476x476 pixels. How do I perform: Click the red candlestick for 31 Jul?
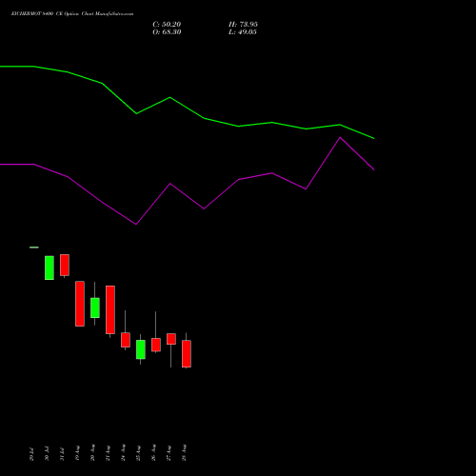pyautogui.click(x=65, y=265)
